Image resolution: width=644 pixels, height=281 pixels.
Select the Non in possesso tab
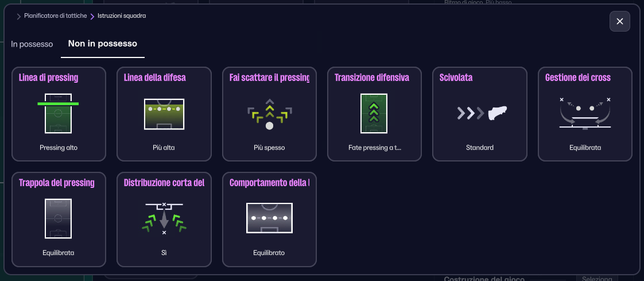click(102, 44)
